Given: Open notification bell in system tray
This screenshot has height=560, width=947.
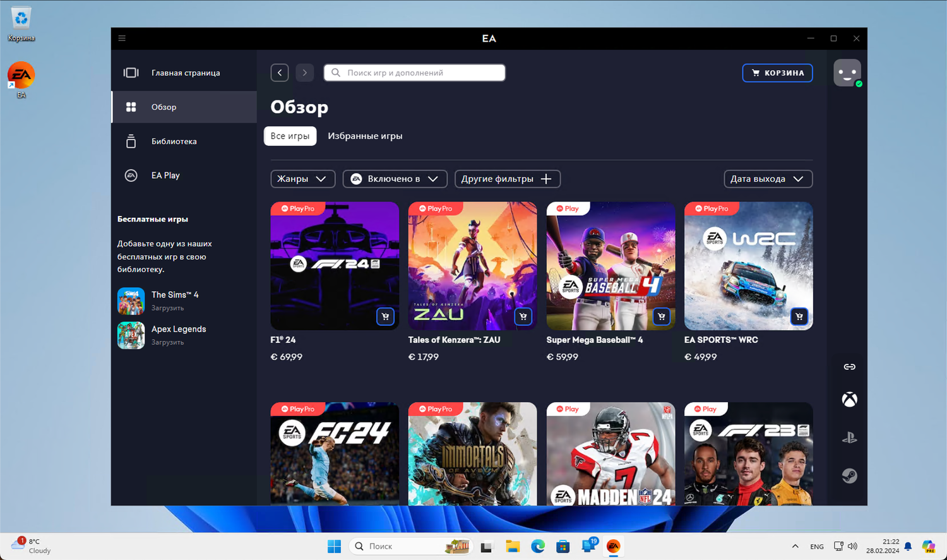Looking at the screenshot, I should pyautogui.click(x=908, y=546).
